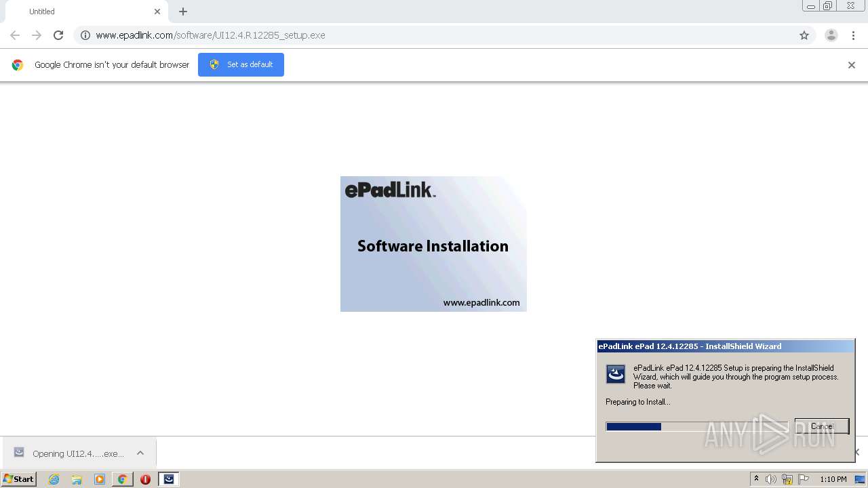Open Windows Media Player from taskbar
The height and width of the screenshot is (488, 868).
pyautogui.click(x=100, y=479)
